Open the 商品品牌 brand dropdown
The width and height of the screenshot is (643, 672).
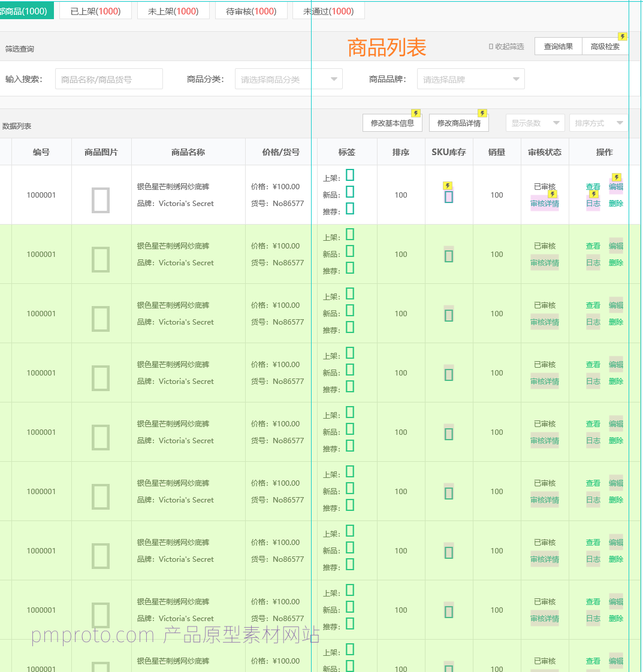pos(470,79)
